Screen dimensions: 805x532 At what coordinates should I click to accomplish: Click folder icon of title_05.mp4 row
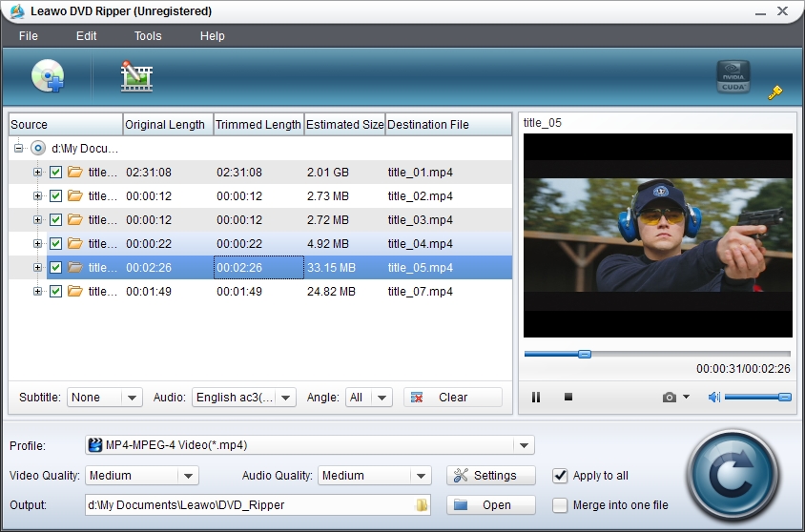pyautogui.click(x=75, y=267)
